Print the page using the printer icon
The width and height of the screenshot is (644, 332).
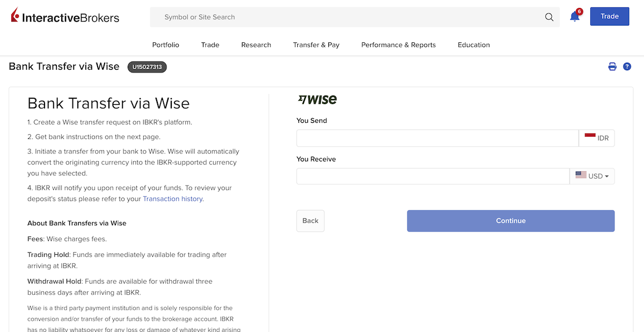[x=612, y=67]
